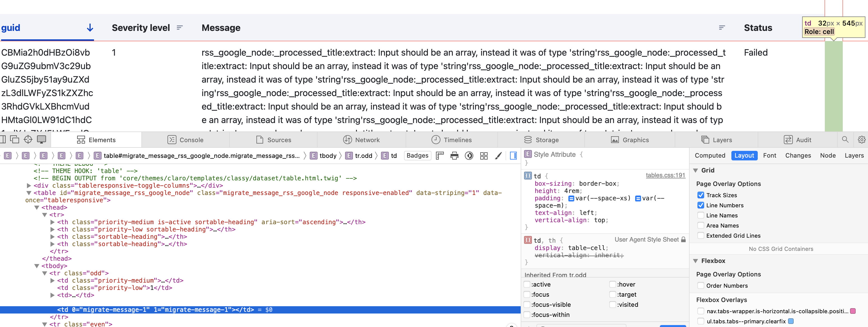The height and width of the screenshot is (327, 868).
Task: Enable the paint flashing brush icon
Action: [498, 156]
